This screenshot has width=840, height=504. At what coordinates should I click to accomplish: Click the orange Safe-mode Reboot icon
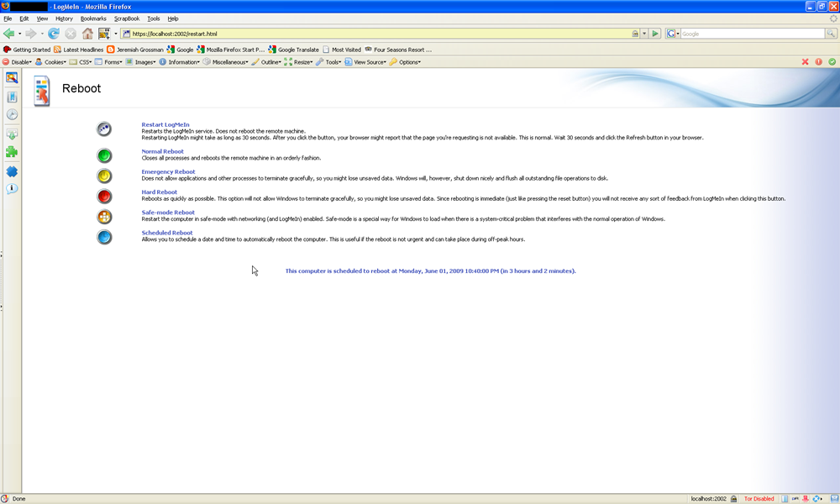tap(104, 217)
